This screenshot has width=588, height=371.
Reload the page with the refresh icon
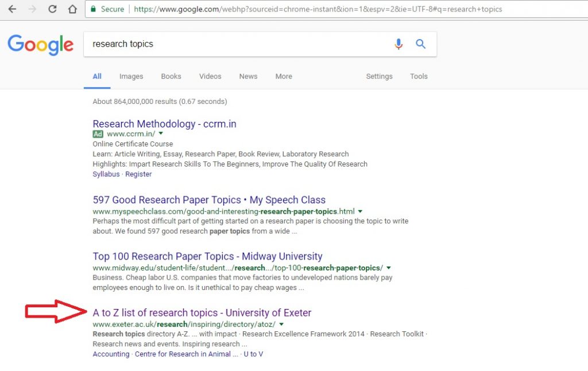[52, 9]
